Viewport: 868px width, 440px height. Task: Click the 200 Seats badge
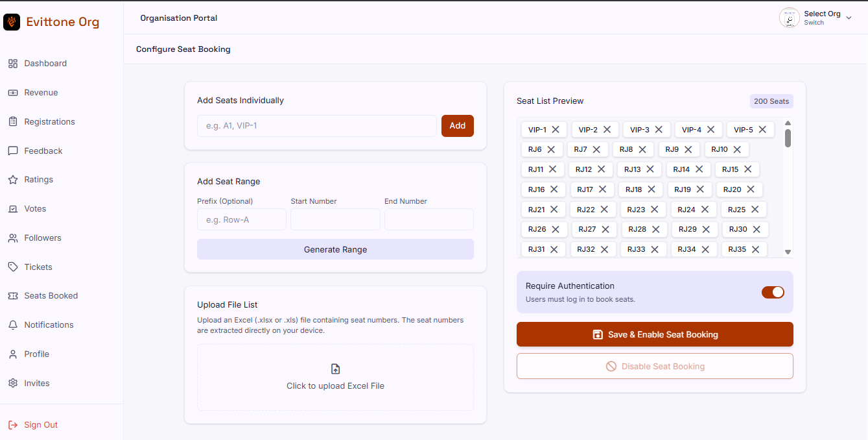pyautogui.click(x=771, y=101)
